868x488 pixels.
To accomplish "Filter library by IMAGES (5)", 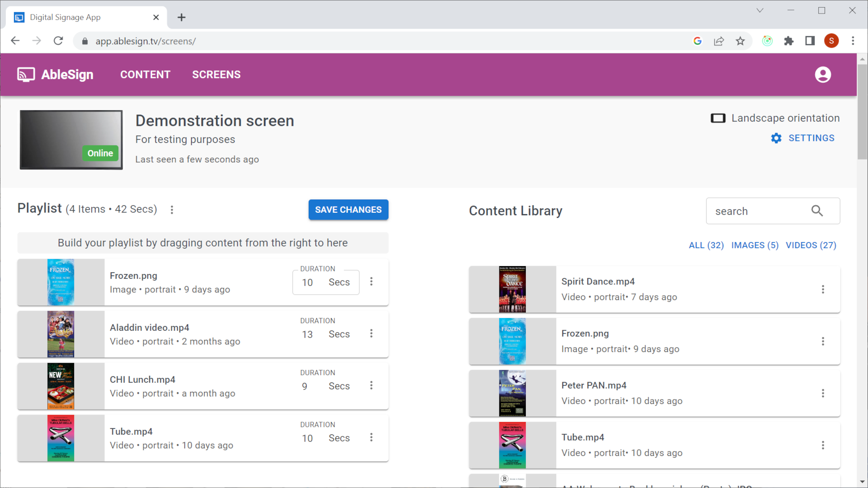I will pos(755,245).
